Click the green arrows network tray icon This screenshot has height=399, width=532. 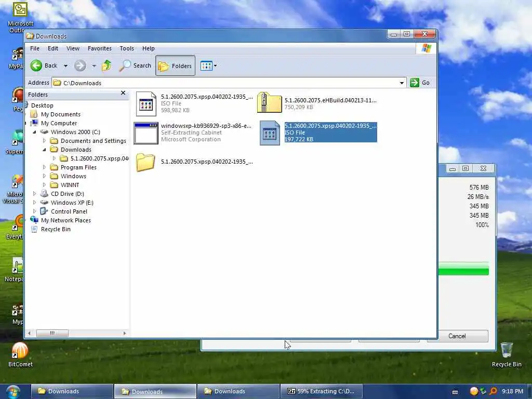pyautogui.click(x=484, y=391)
